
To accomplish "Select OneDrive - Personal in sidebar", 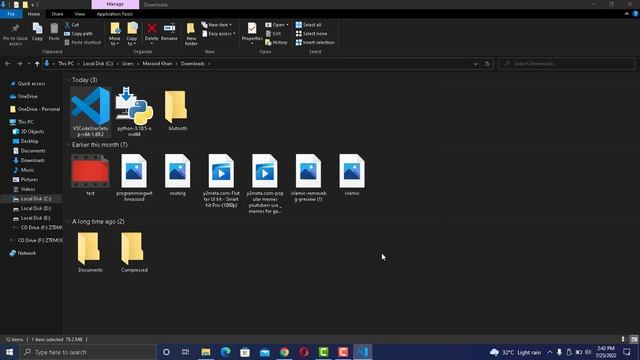I will pyautogui.click(x=35, y=109).
